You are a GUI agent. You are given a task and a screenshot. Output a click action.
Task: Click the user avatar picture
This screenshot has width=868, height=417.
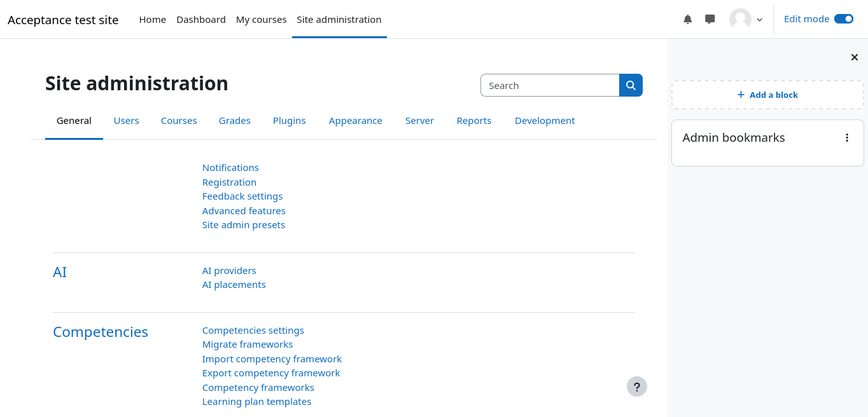pyautogui.click(x=740, y=20)
